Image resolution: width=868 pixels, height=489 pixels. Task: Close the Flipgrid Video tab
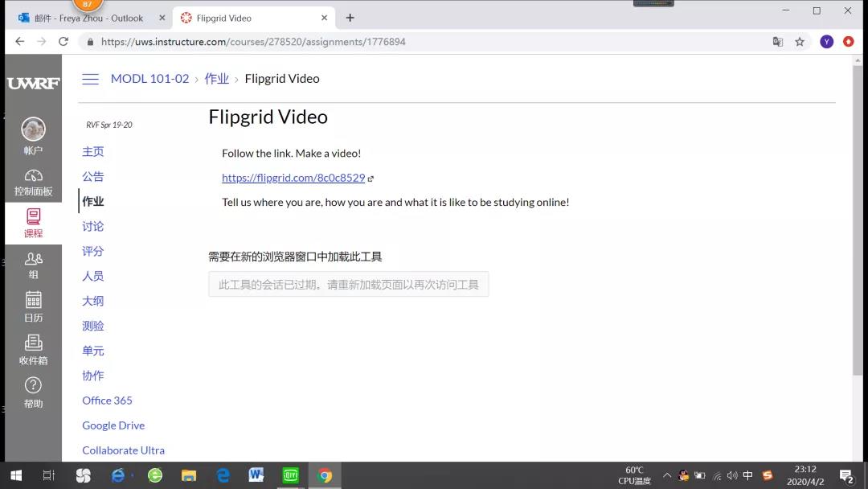coord(325,18)
